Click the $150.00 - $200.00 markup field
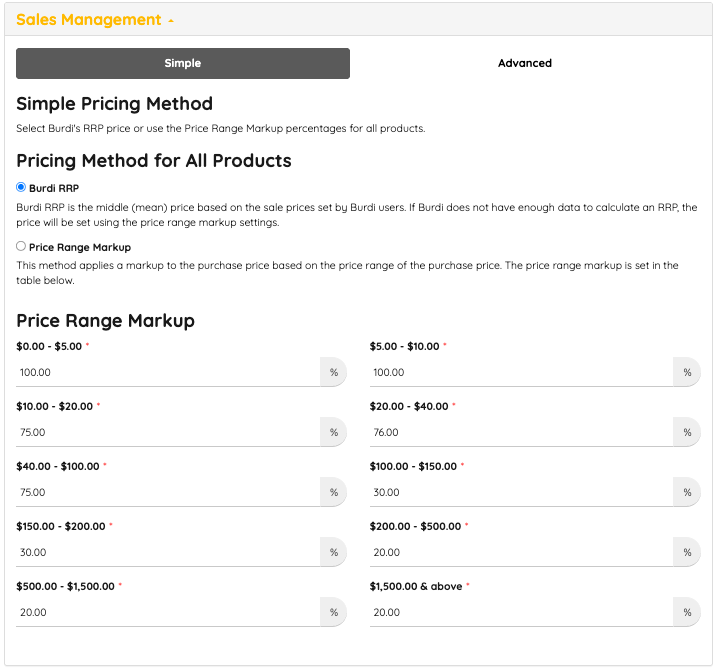The image size is (717, 669). tap(168, 552)
